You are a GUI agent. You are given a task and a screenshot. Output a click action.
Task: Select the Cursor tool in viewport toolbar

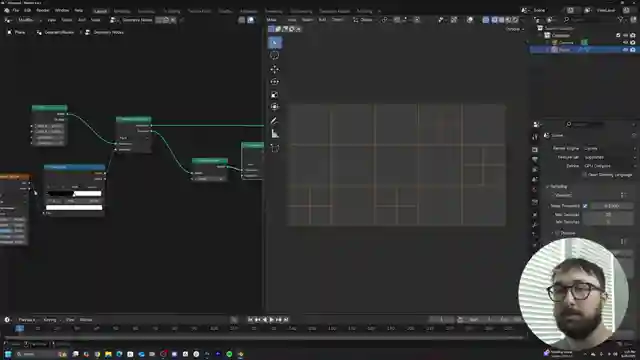point(275,55)
